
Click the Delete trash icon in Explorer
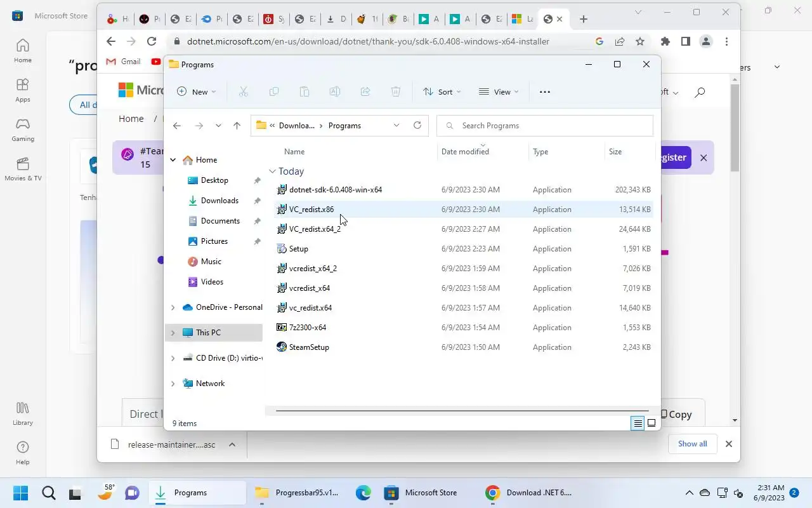396,91
